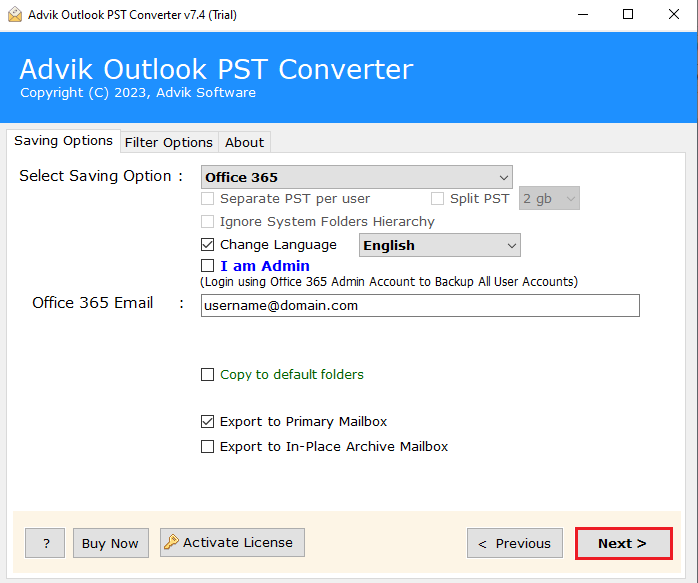Tick Separate PST per user checkbox
This screenshot has width=698, height=583.
(207, 198)
